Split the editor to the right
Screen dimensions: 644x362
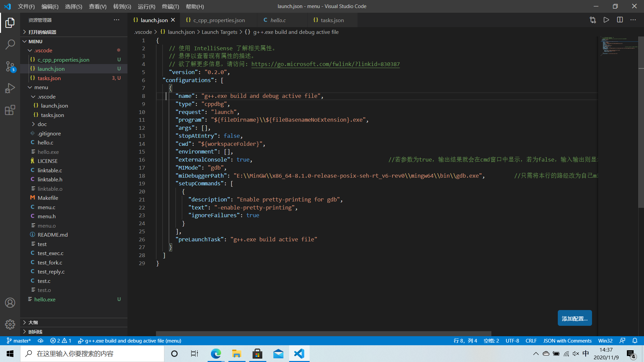point(620,20)
